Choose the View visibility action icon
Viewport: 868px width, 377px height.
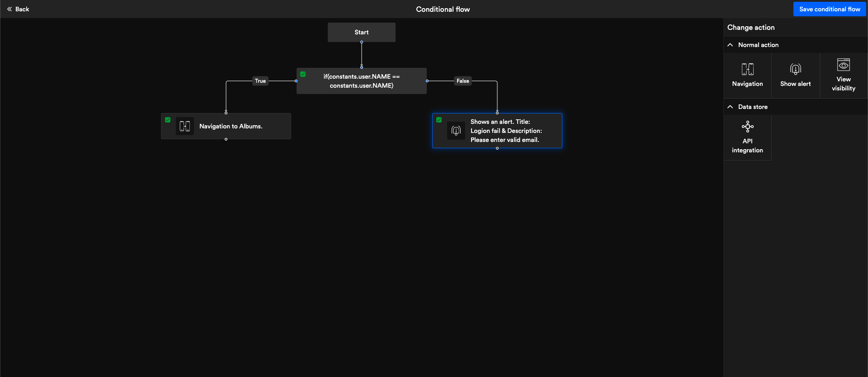[843, 65]
